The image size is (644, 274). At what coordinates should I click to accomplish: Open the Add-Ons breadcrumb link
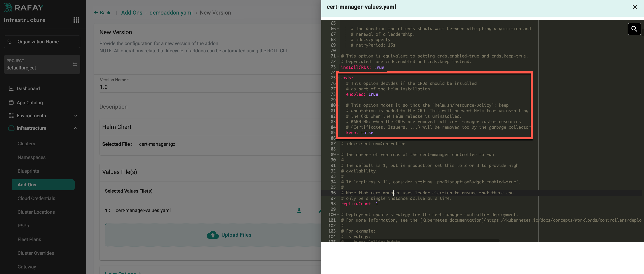tap(132, 13)
